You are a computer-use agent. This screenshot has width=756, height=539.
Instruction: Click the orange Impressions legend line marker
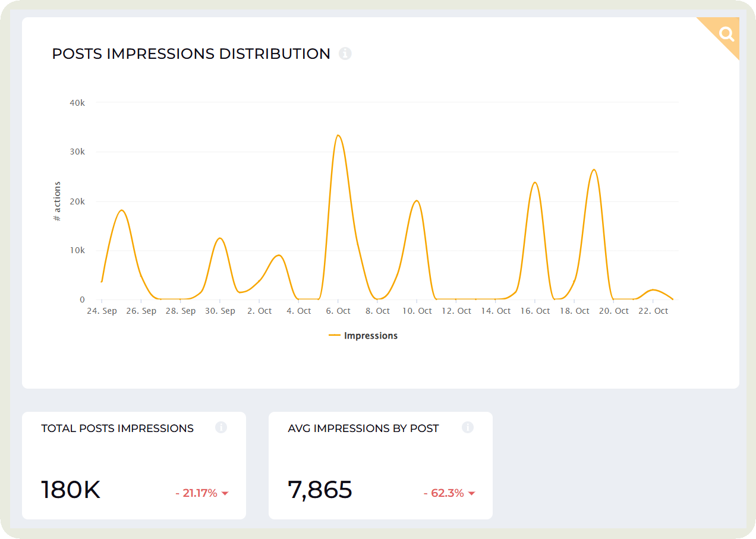pyautogui.click(x=333, y=335)
